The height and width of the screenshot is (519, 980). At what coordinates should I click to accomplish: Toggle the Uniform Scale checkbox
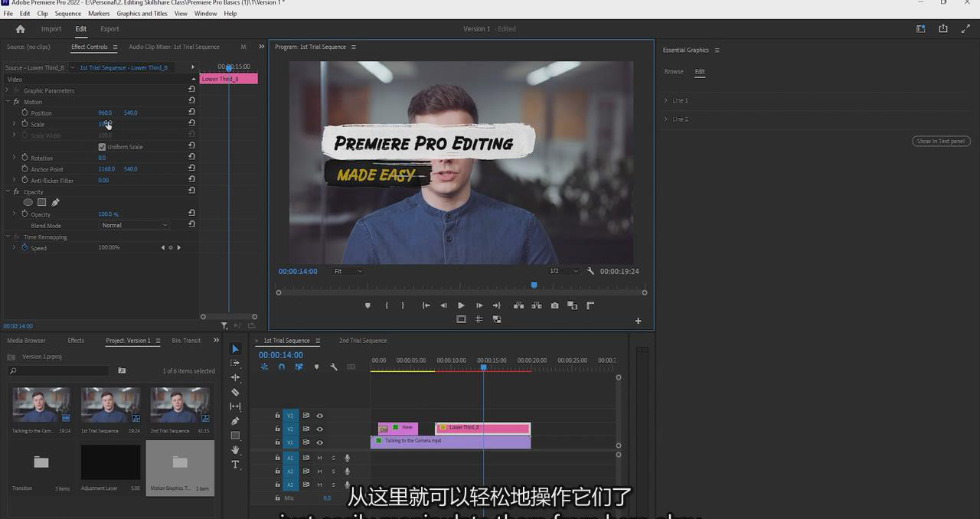[102, 147]
